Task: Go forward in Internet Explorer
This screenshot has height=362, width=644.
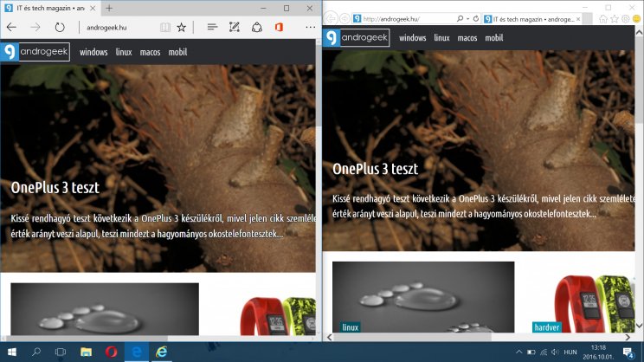Action: pyautogui.click(x=345, y=18)
